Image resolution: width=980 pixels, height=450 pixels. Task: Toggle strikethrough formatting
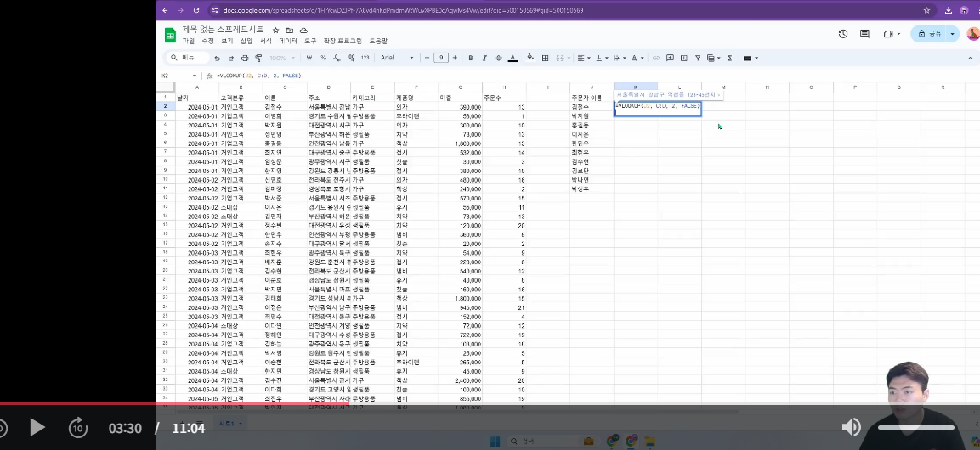point(498,58)
